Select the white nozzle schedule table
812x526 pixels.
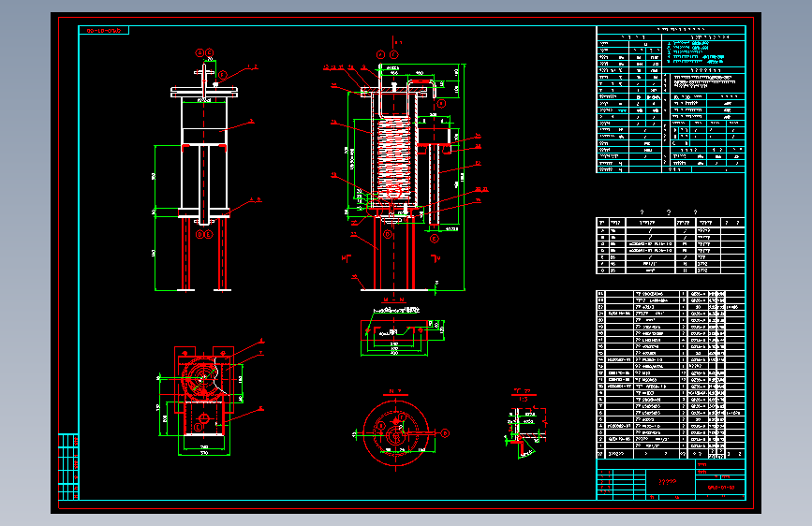point(671,246)
